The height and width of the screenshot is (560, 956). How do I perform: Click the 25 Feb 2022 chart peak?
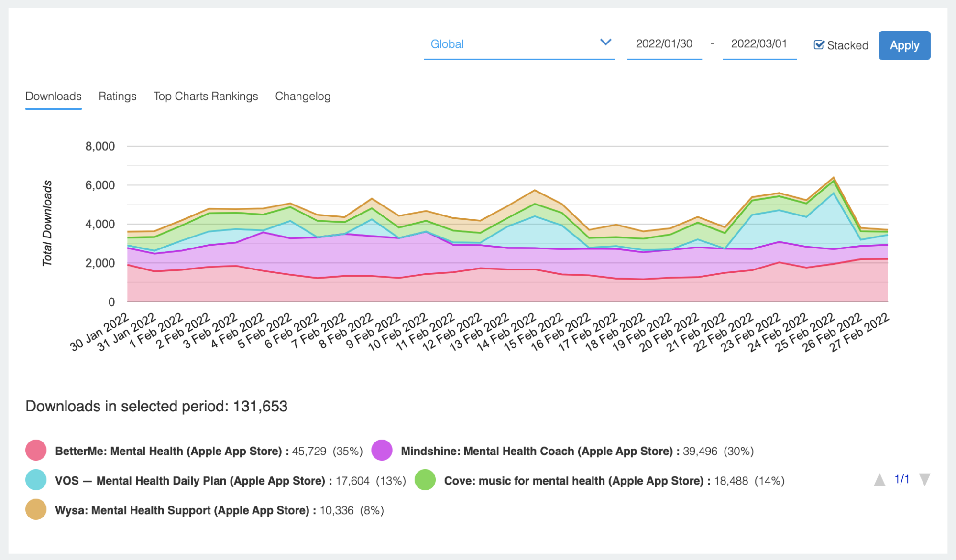834,178
